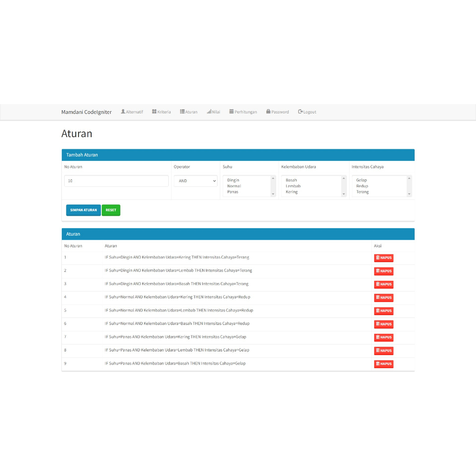476x476 pixels.
Task: Click the Aksi column header
Action: (377, 246)
